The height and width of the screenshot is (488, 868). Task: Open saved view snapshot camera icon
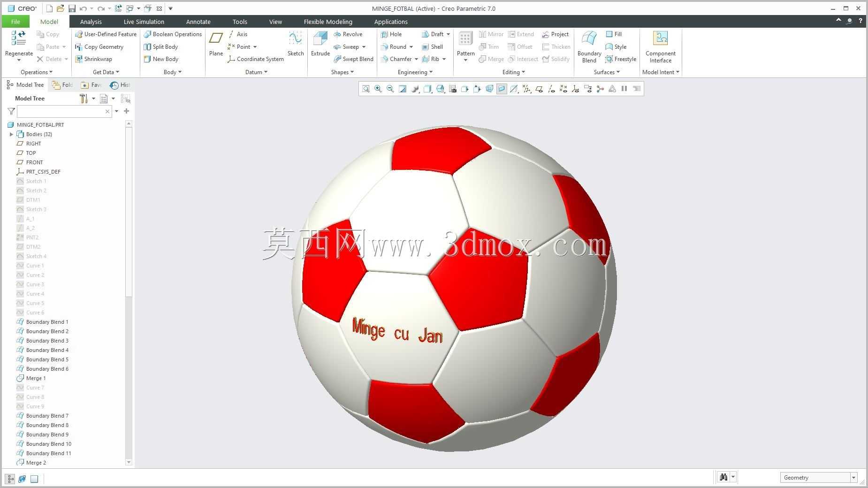[453, 89]
